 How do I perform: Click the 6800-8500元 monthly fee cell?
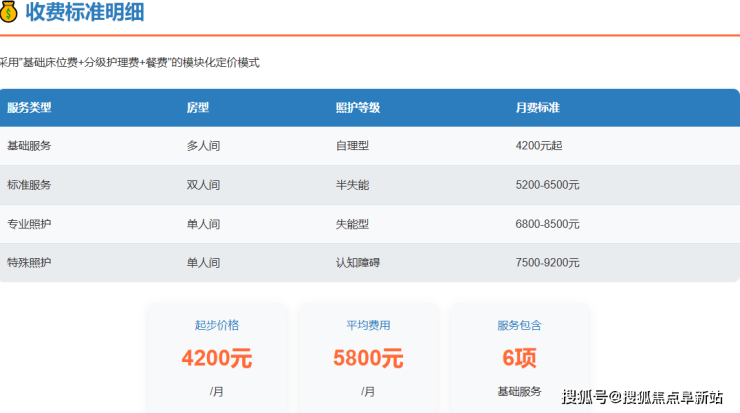tap(547, 224)
